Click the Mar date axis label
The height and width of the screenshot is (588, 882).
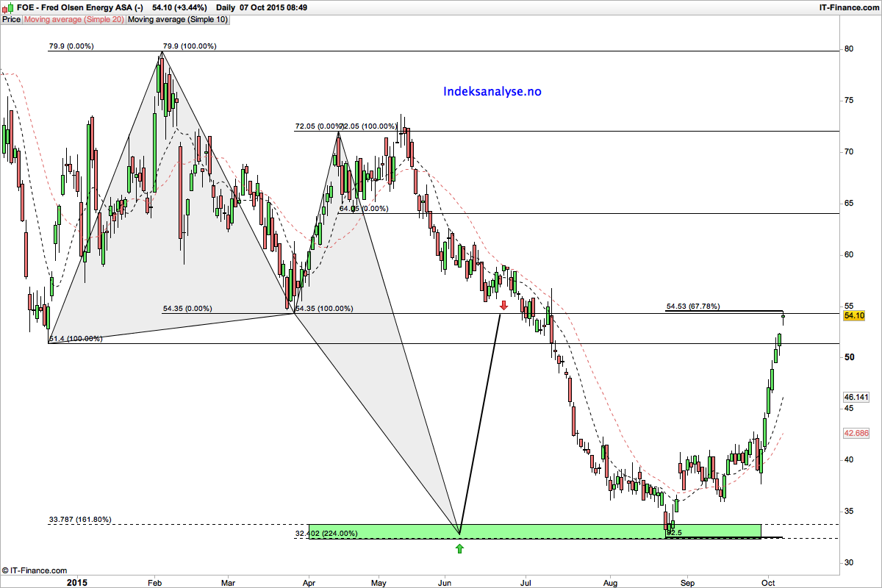[x=229, y=583]
